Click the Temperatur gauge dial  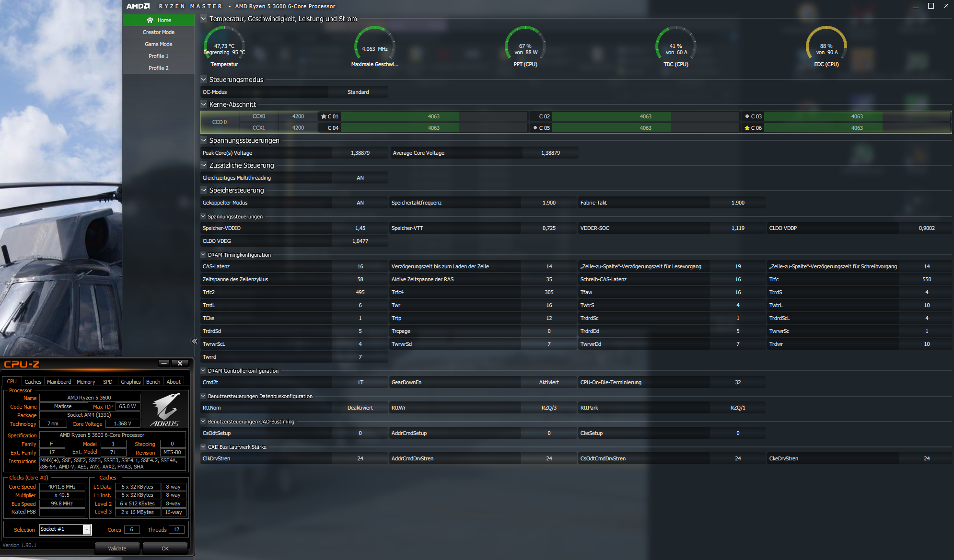[224, 46]
